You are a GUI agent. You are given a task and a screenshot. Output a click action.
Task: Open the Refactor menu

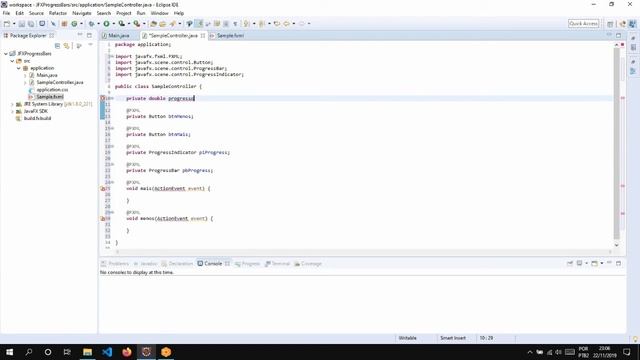pos(58,13)
